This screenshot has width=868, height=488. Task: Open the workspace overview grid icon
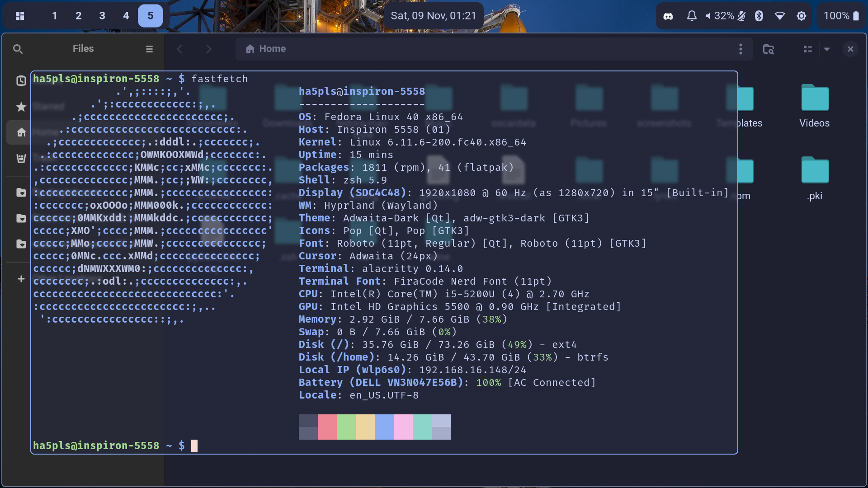click(x=20, y=16)
